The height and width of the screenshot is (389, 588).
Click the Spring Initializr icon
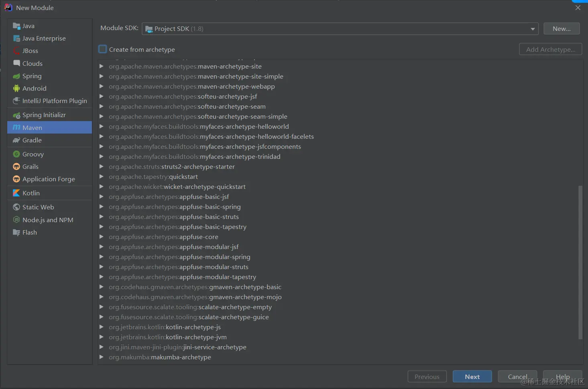[x=16, y=115]
